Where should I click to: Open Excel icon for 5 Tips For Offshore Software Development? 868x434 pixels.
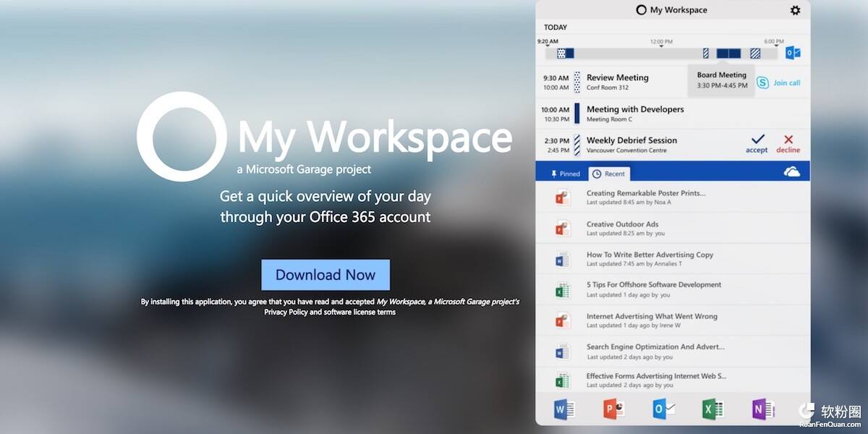[563, 289]
